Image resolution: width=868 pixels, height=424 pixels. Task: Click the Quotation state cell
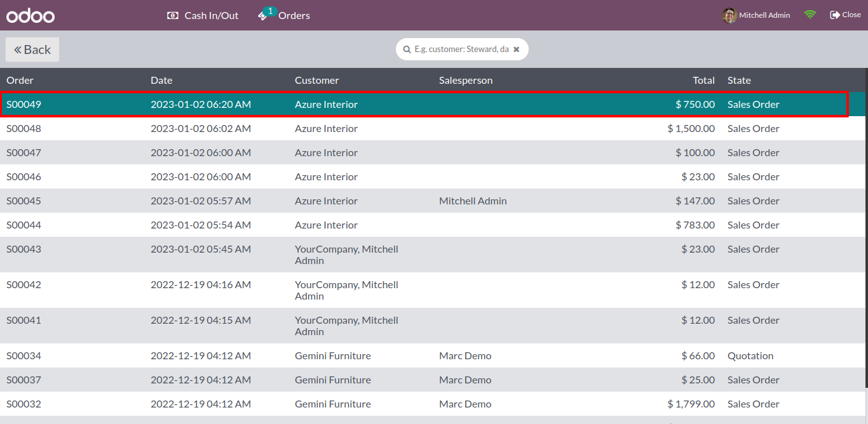tap(750, 356)
